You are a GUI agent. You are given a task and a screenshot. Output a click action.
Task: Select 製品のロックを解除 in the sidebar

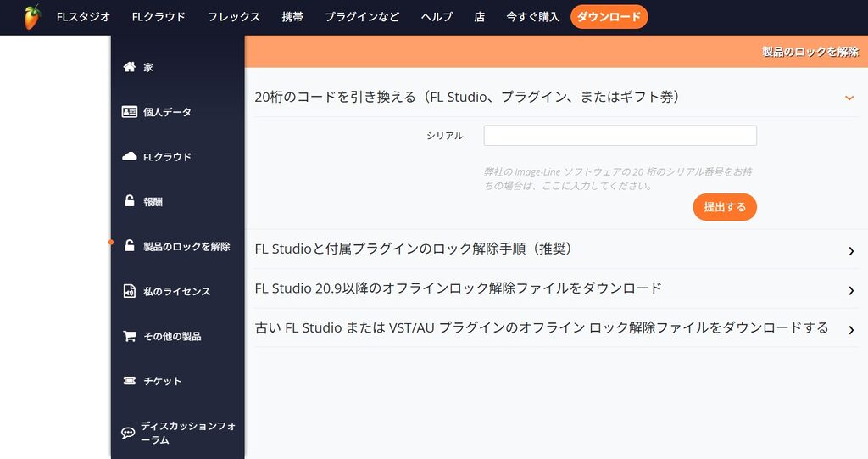click(186, 247)
